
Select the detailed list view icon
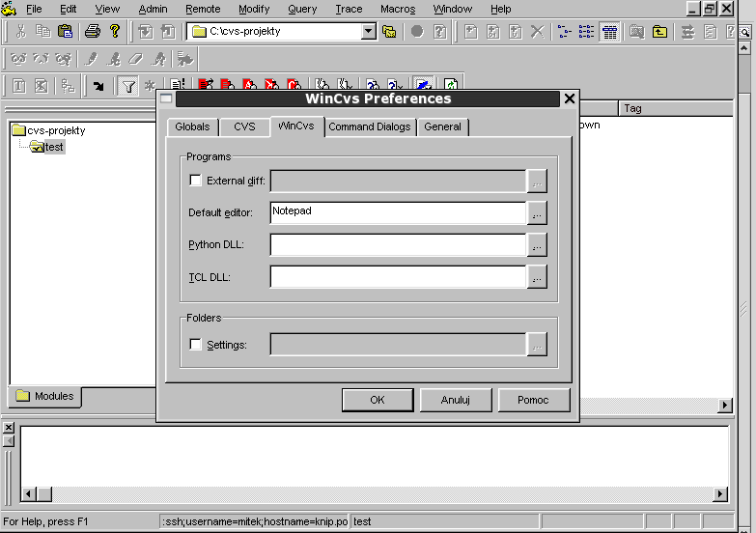point(586,32)
